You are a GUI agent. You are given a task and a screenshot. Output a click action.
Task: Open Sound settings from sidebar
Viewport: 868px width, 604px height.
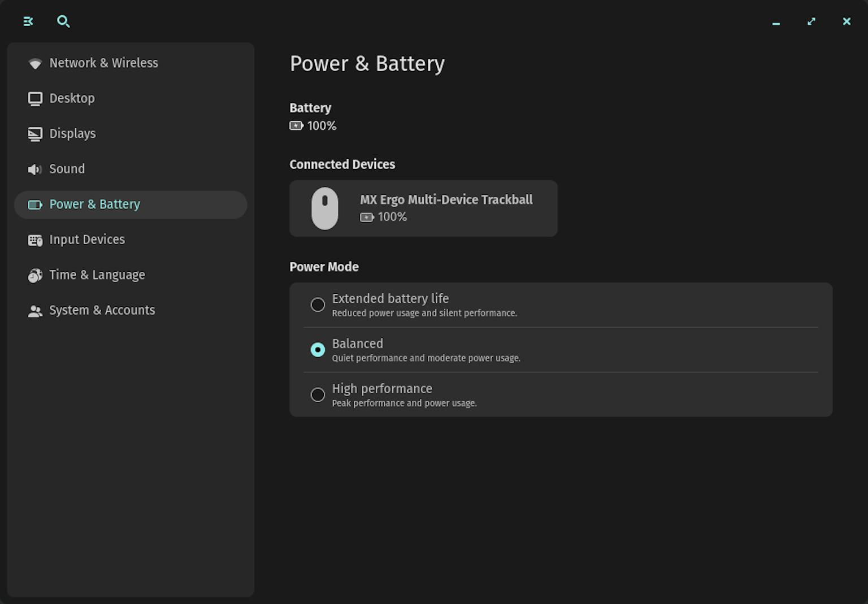click(x=67, y=169)
